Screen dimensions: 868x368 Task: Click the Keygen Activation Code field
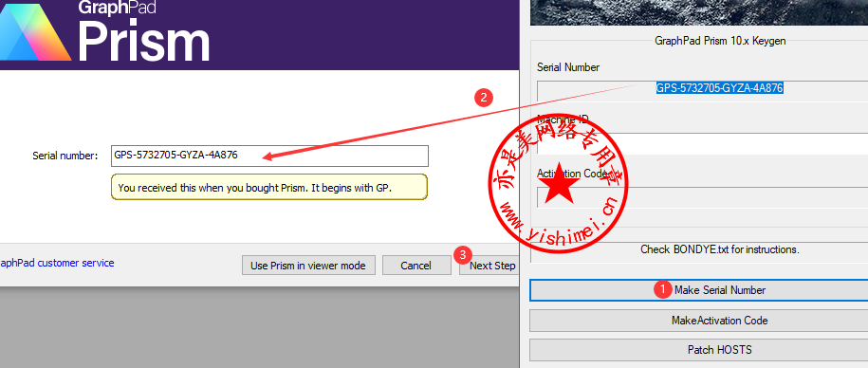point(703,197)
